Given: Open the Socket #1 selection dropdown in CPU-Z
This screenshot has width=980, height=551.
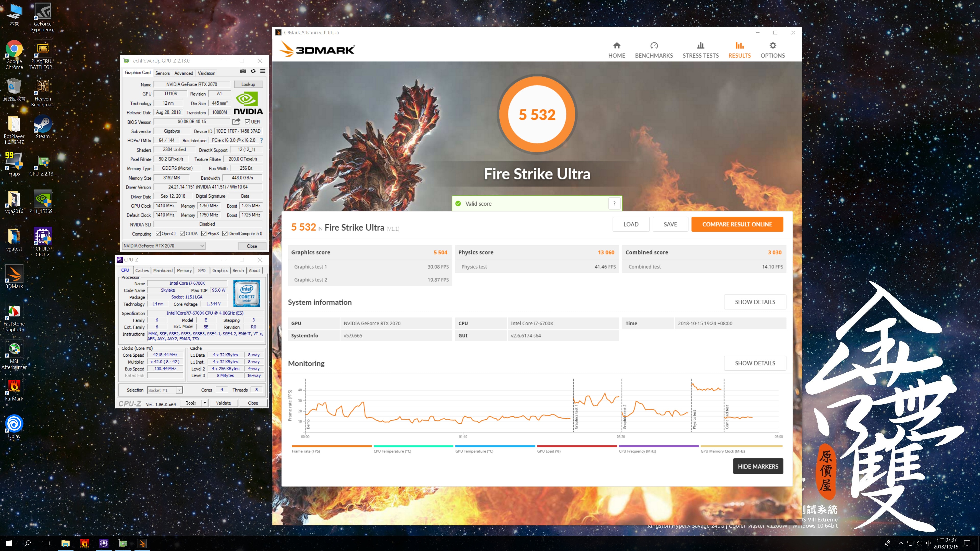Looking at the screenshot, I should tap(165, 390).
